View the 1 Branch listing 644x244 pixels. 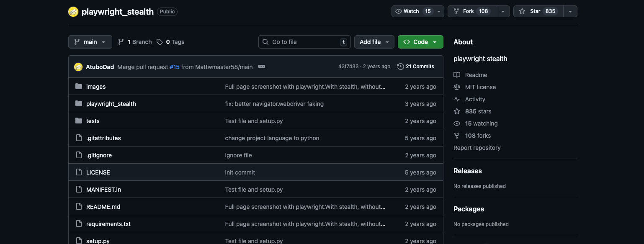pos(134,42)
